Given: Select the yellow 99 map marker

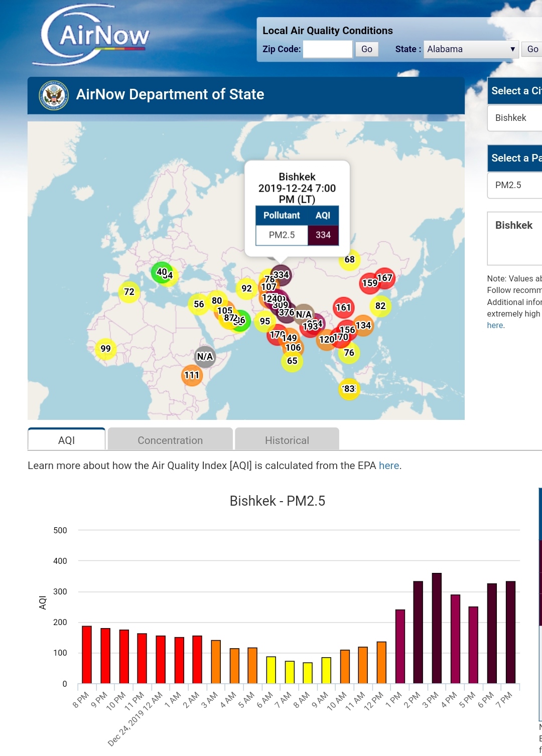Looking at the screenshot, I should (105, 349).
